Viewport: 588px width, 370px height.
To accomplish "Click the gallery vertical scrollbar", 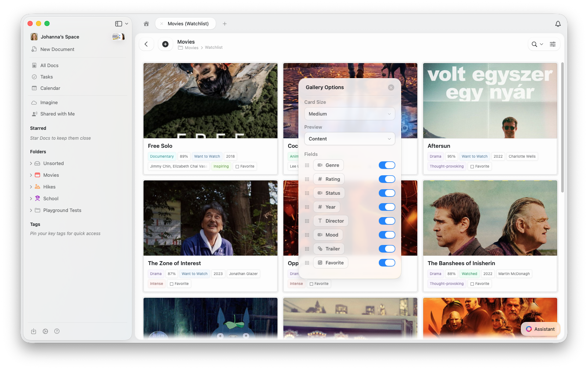I will pyautogui.click(x=562, y=128).
